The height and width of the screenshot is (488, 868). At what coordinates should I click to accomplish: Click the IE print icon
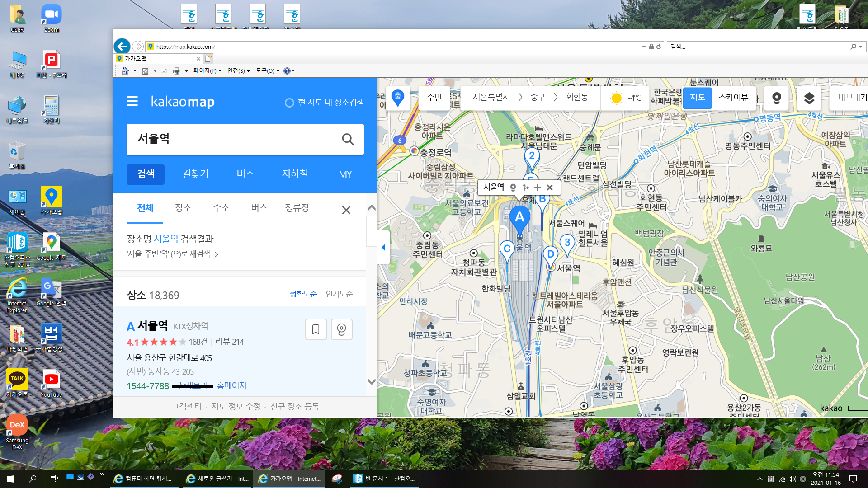(177, 71)
